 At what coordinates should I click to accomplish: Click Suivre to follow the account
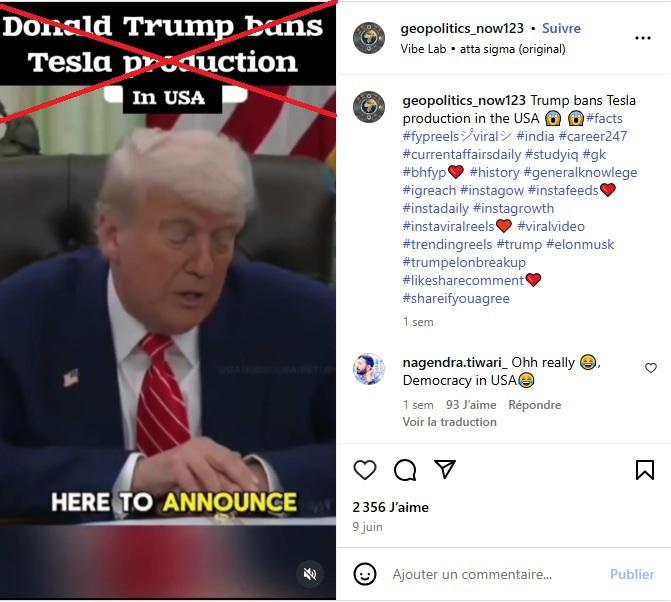561,28
